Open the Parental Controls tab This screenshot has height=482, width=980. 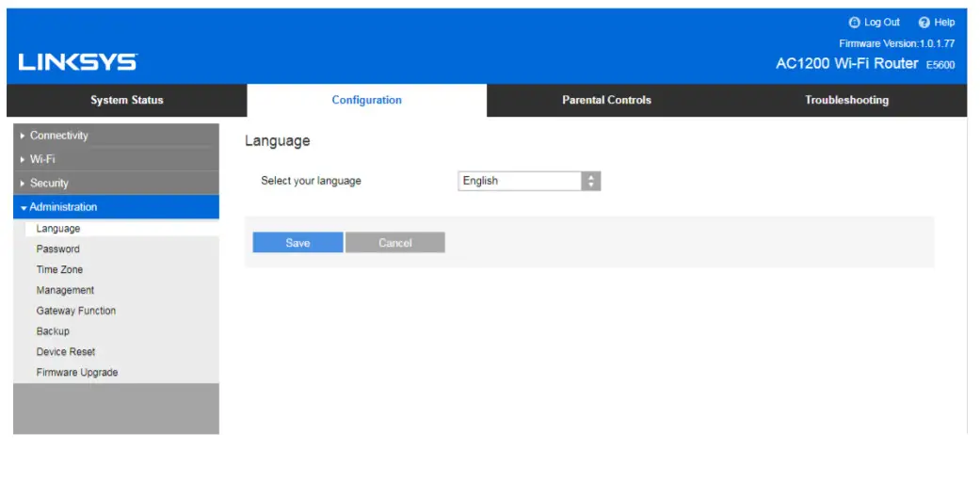pyautogui.click(x=607, y=100)
